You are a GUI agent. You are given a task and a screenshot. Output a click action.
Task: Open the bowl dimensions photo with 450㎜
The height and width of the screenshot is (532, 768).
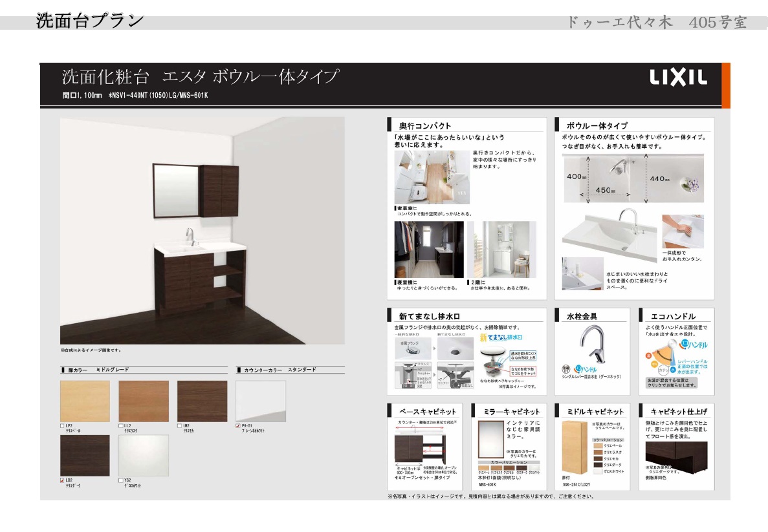tap(633, 178)
